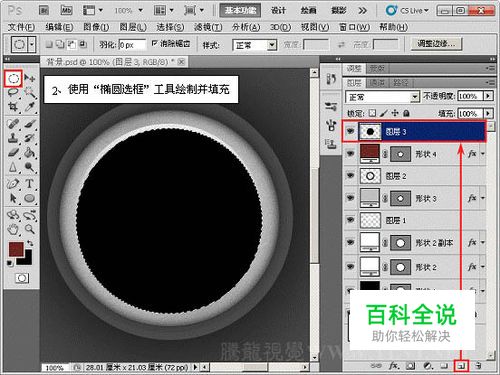Image resolution: width=500 pixels, height=375 pixels.
Task: Switch to 设计 workspace
Action: [x=278, y=10]
